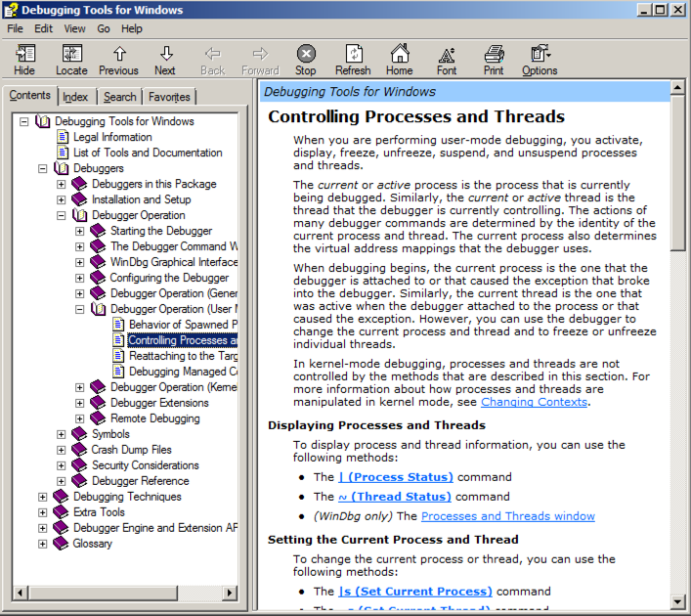Click the Stop toolbar icon
The image size is (691, 616).
click(306, 54)
